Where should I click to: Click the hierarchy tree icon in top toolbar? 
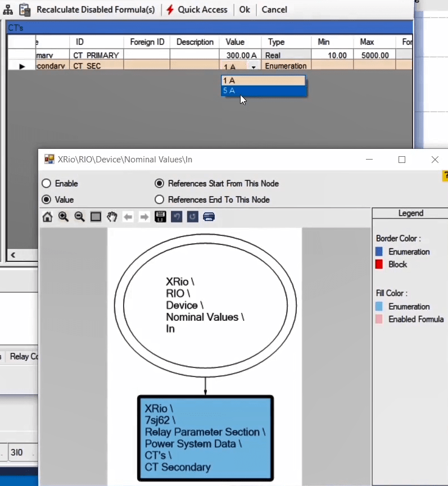[8, 10]
